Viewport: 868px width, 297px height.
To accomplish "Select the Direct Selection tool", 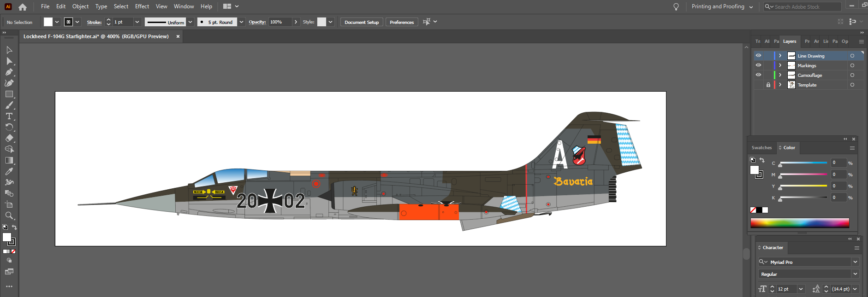I will click(9, 61).
